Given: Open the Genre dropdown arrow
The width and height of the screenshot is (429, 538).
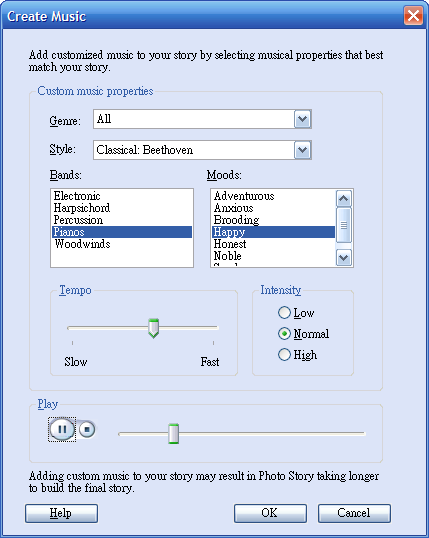Looking at the screenshot, I should coord(302,119).
